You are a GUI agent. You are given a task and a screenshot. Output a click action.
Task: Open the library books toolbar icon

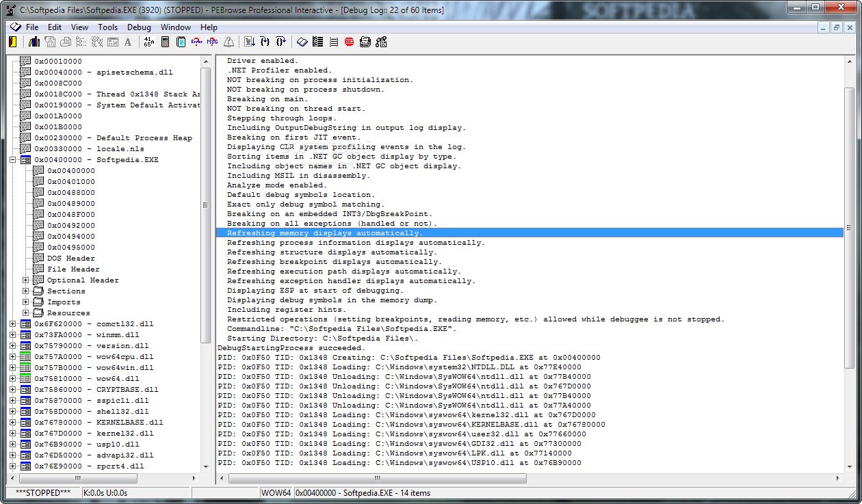(34, 42)
